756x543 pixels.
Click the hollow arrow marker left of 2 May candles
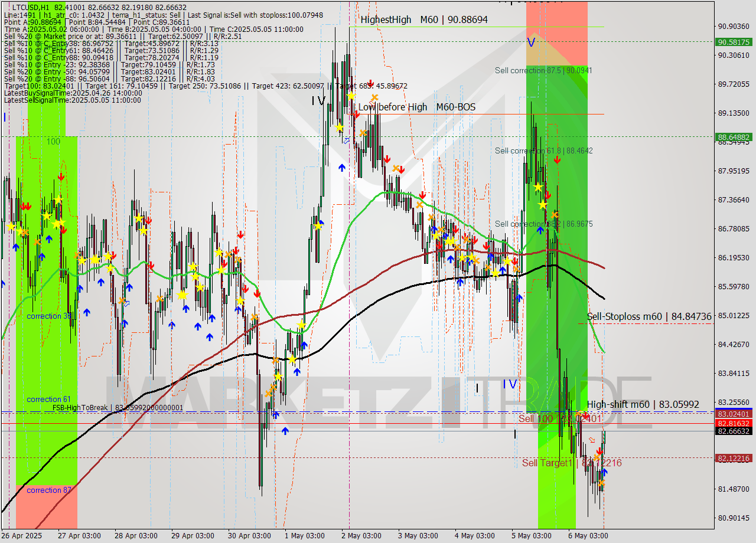pyautogui.click(x=347, y=140)
